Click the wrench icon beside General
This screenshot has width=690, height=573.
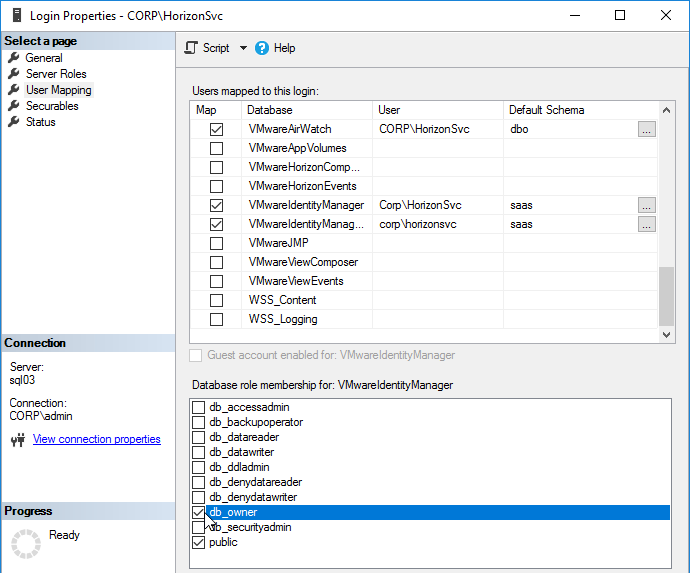pos(14,58)
